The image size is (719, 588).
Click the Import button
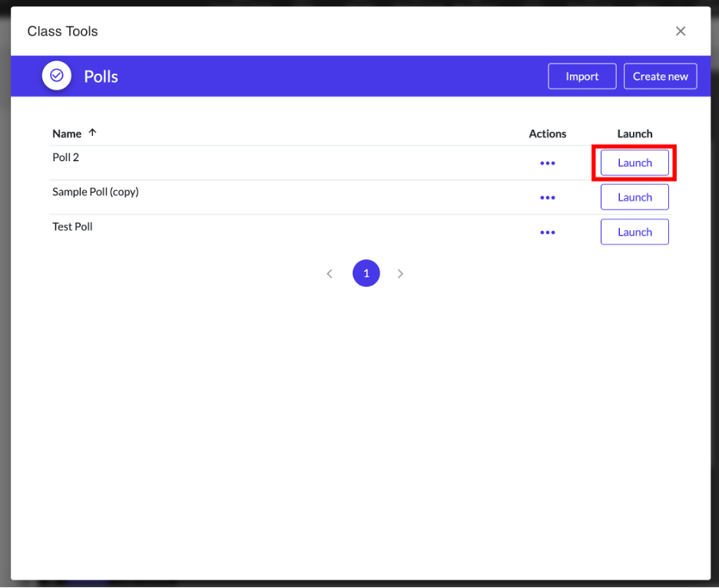(581, 77)
